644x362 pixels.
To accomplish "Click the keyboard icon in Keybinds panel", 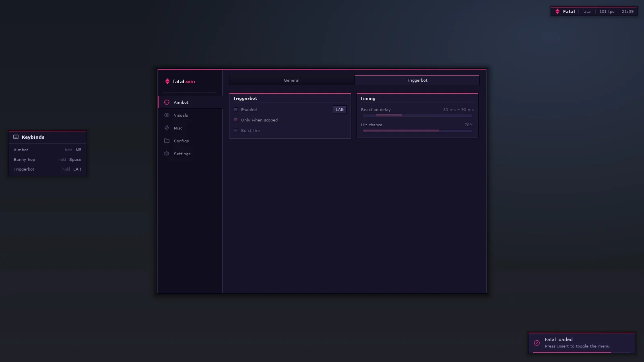I will point(16,137).
